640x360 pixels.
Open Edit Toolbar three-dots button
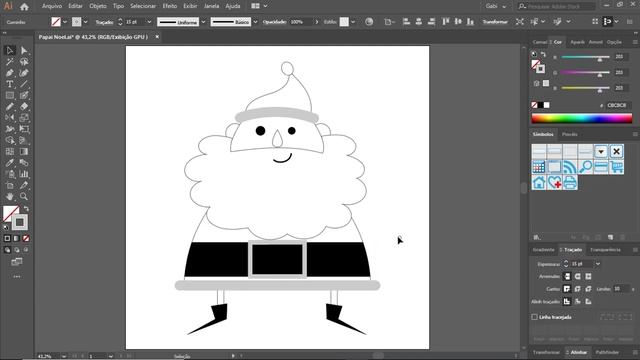(x=17, y=277)
